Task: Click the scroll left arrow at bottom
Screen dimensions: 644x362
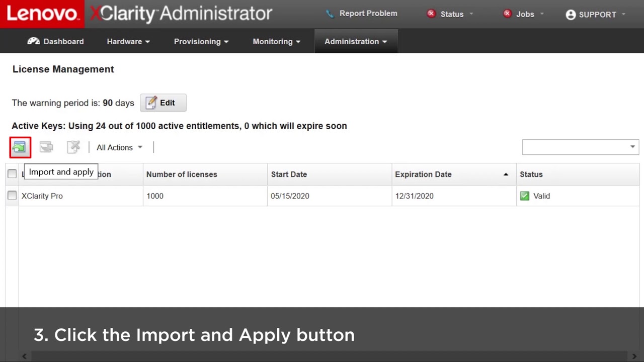Action: tap(24, 356)
